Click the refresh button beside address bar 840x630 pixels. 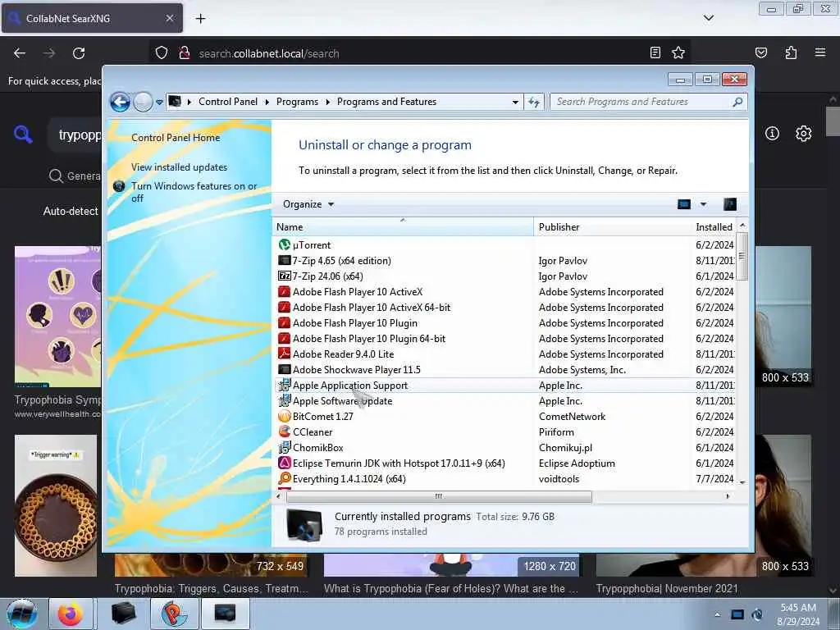click(x=534, y=102)
